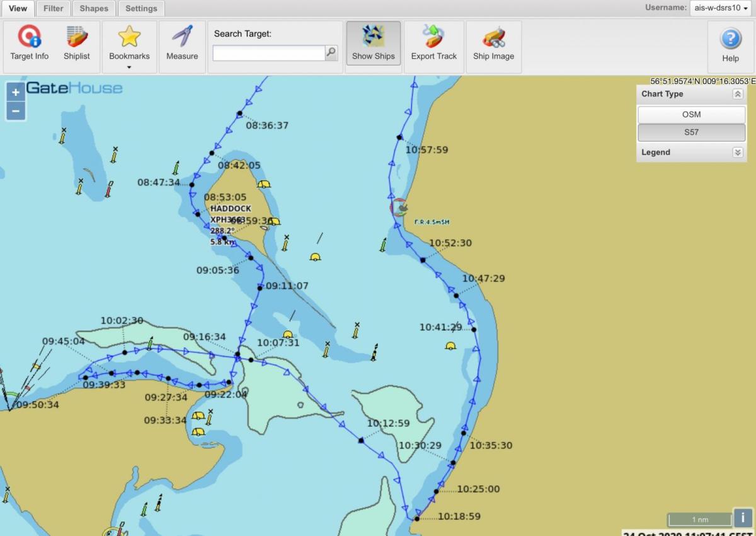Image resolution: width=756 pixels, height=536 pixels.
Task: Click the 1 nm scale bar
Action: click(x=699, y=520)
